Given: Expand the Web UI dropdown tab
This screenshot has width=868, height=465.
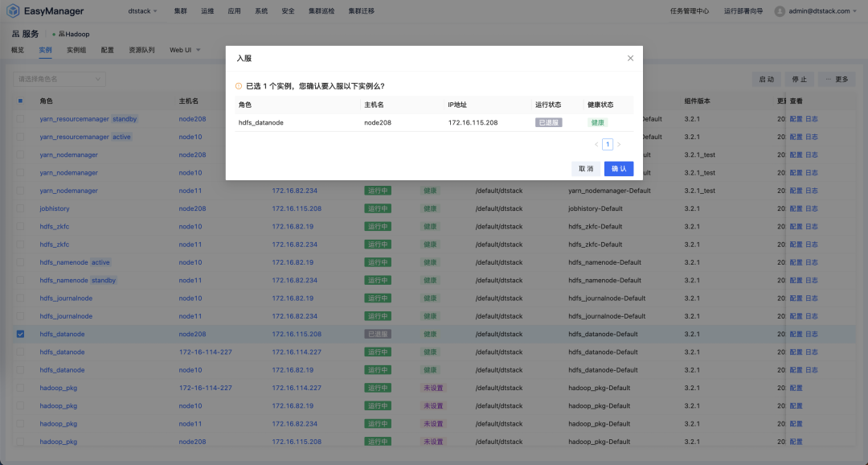Looking at the screenshot, I should click(184, 50).
